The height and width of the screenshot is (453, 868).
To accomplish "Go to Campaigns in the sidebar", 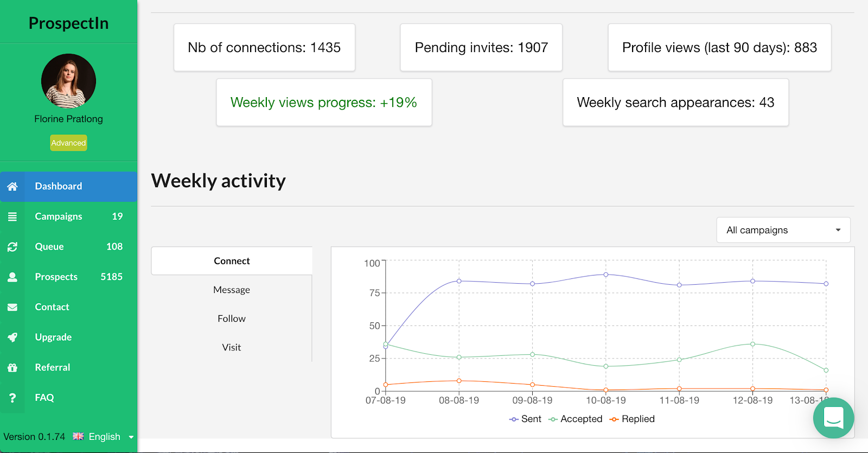I will (68, 216).
